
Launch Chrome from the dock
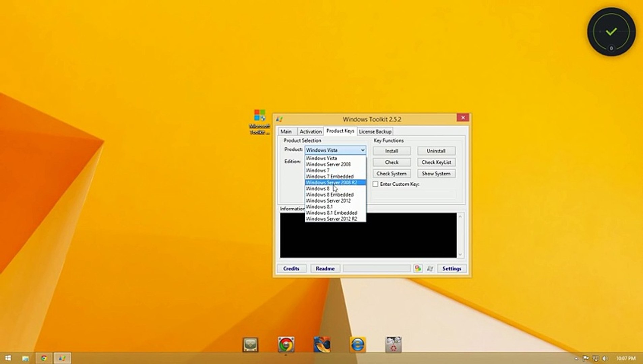286,345
